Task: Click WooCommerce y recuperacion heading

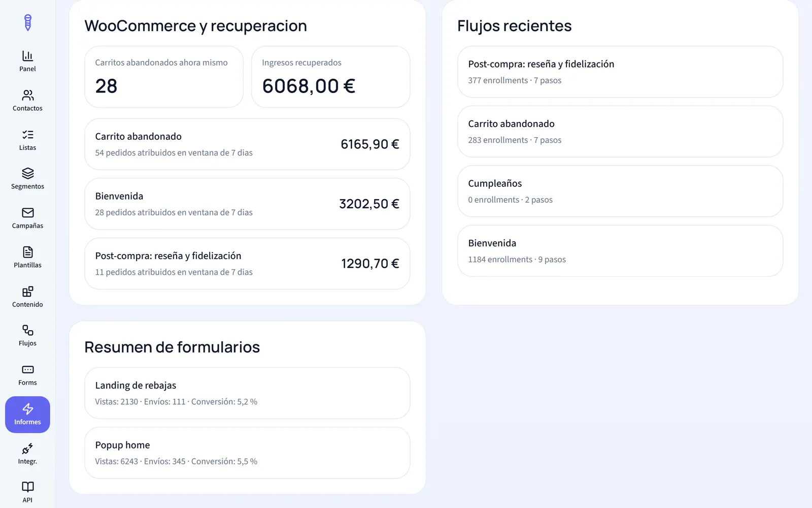Action: [195, 26]
